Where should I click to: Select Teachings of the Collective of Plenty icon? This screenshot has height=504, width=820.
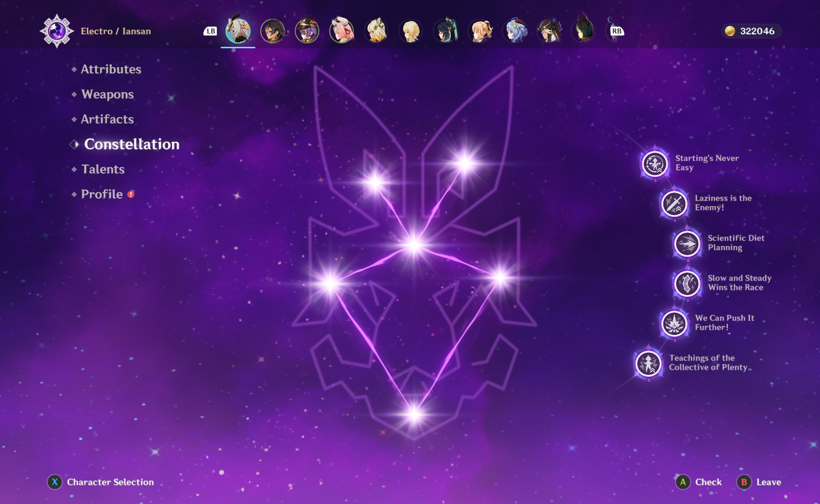point(648,364)
